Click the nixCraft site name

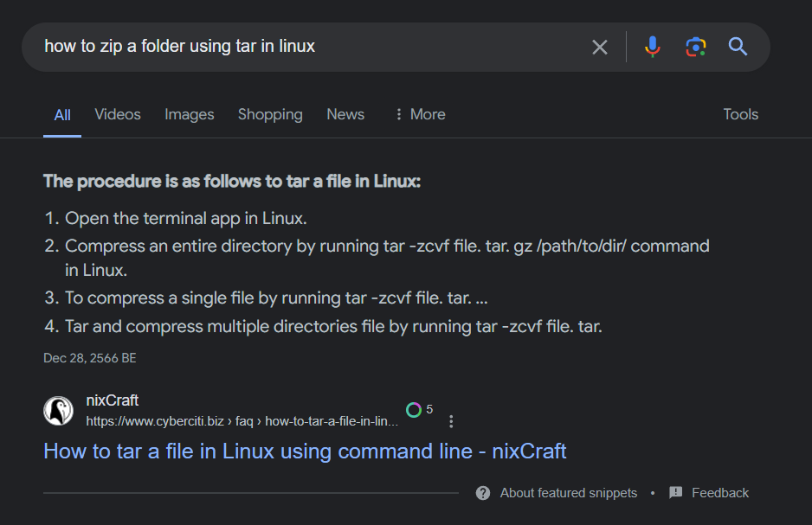point(113,400)
